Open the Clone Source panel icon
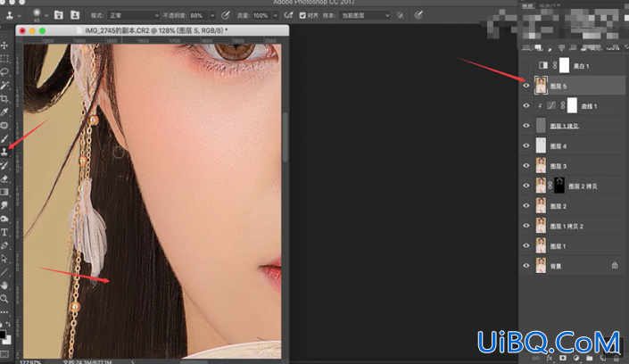The height and width of the screenshot is (364, 629). click(x=75, y=15)
